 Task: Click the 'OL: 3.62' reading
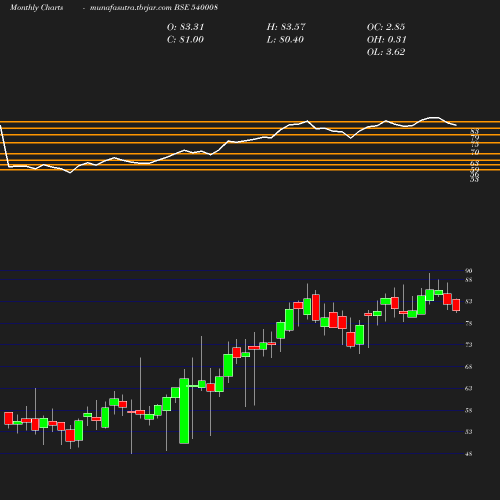(x=386, y=52)
